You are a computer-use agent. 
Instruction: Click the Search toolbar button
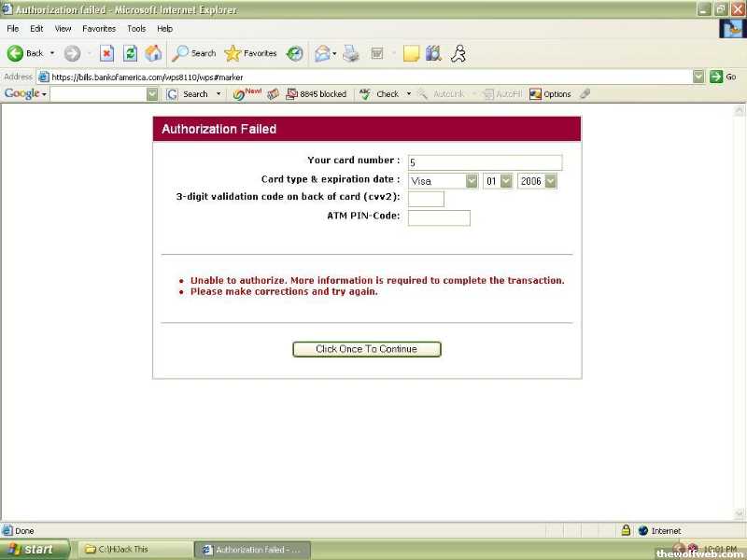(193, 53)
